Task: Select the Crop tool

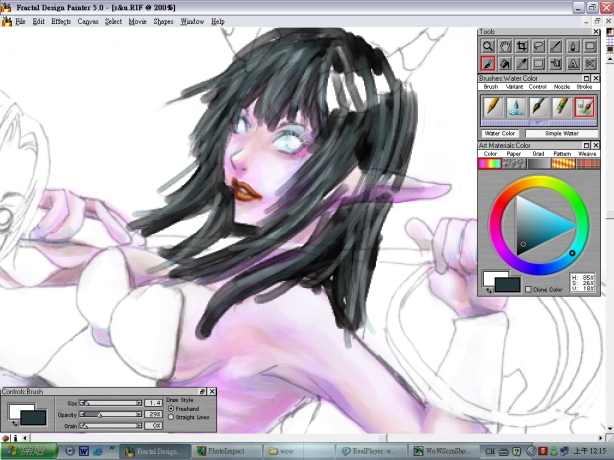Action: [522, 46]
